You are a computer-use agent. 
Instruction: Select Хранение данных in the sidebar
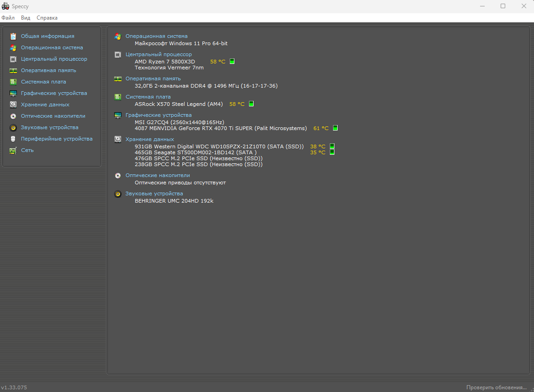pos(45,105)
